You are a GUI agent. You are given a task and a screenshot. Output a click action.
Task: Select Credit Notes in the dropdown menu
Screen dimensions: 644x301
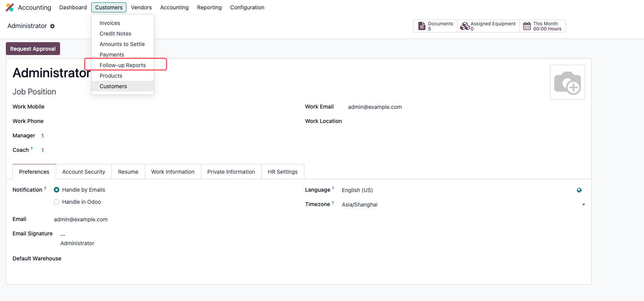pos(115,34)
